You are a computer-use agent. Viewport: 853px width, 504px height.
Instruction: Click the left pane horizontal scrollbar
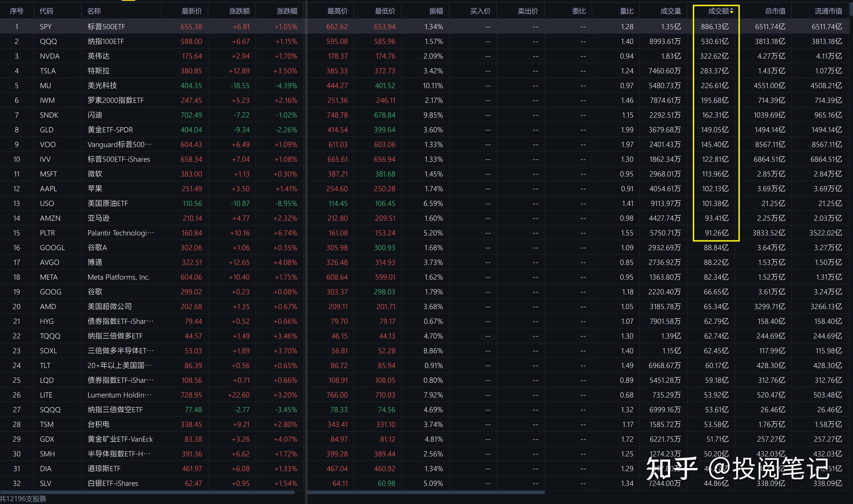coord(147,492)
